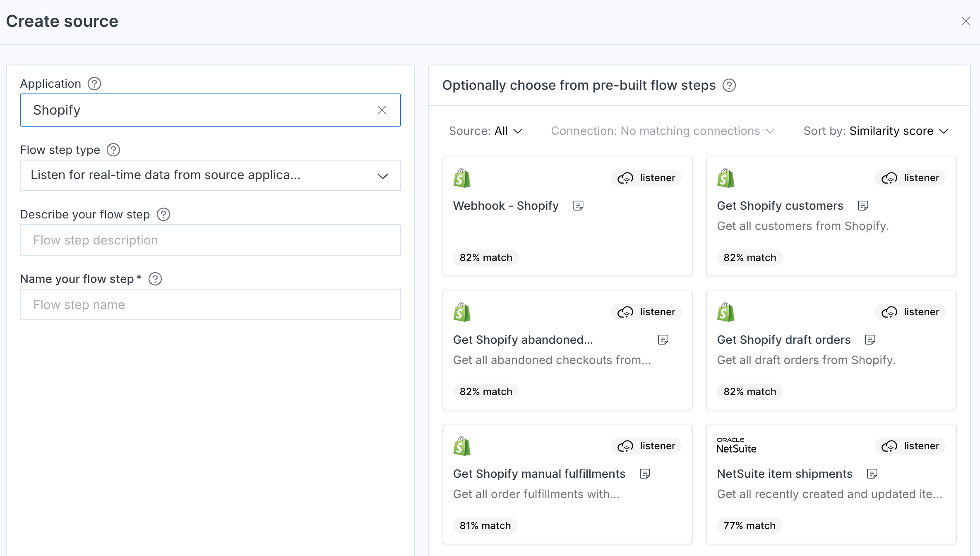Screen dimensions: 980x556
Task: Expand the Flow step type dropdown
Action: (x=210, y=175)
